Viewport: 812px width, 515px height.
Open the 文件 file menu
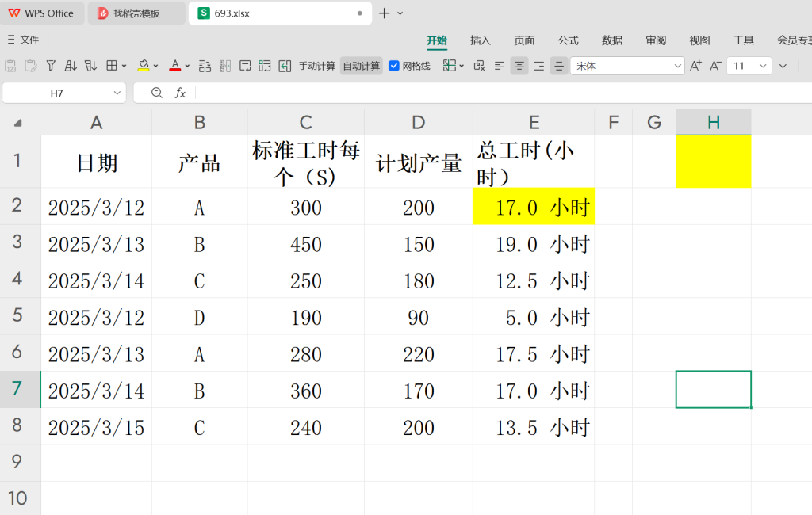[x=29, y=40]
